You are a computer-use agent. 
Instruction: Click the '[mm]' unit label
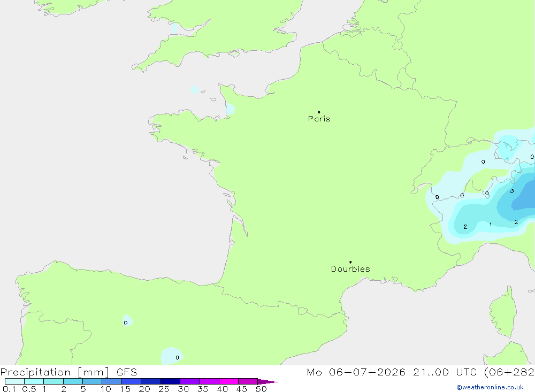(93, 372)
